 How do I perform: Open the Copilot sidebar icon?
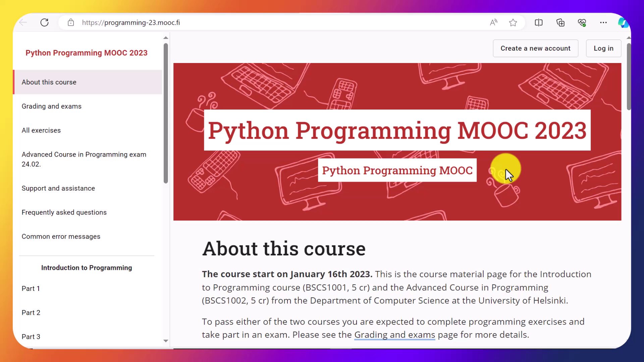623,22
